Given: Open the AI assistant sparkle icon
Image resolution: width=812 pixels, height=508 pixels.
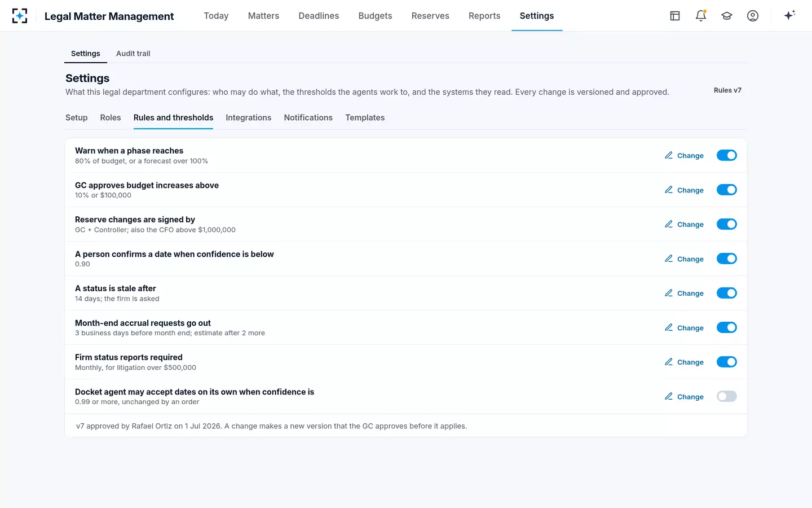Looking at the screenshot, I should pyautogui.click(x=789, y=15).
